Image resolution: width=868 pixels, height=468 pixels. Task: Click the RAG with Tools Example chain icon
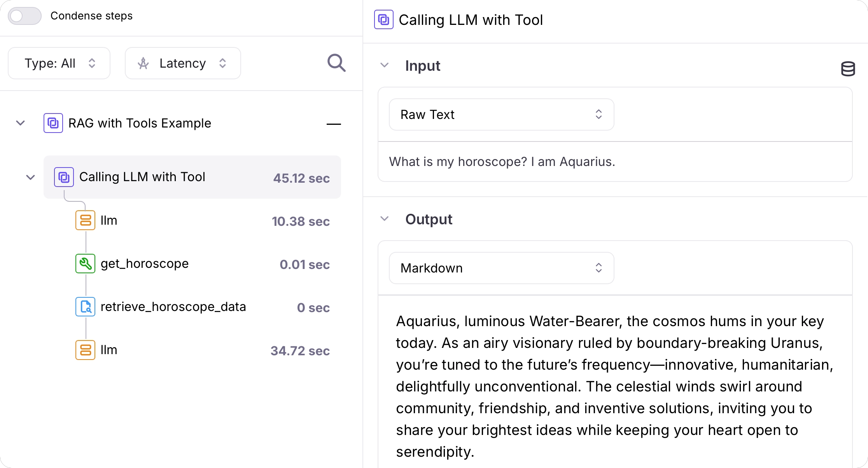pos(53,123)
